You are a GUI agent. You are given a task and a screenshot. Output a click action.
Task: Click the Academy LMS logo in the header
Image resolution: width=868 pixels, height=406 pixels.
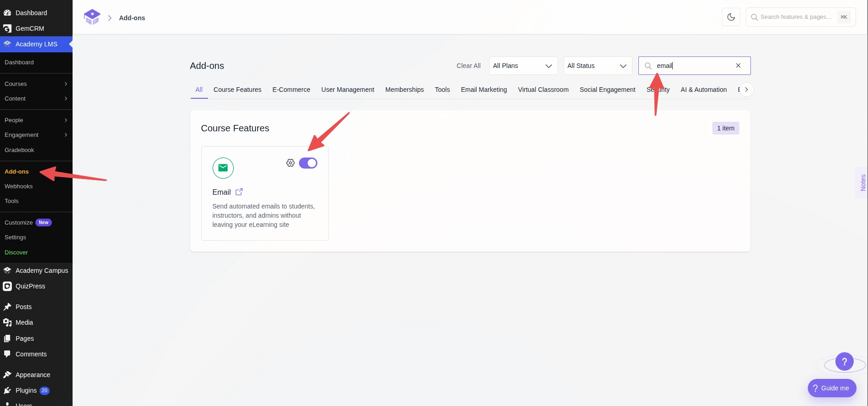pos(92,17)
